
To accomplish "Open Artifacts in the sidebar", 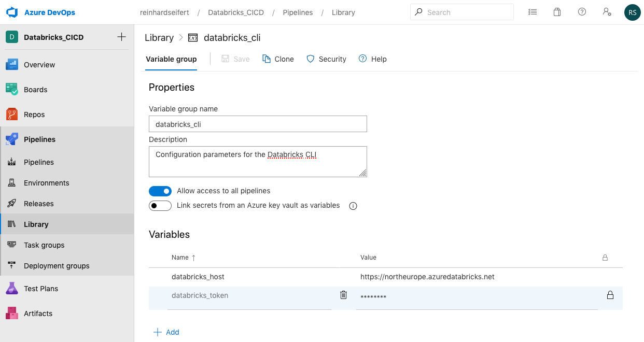I will point(67,313).
